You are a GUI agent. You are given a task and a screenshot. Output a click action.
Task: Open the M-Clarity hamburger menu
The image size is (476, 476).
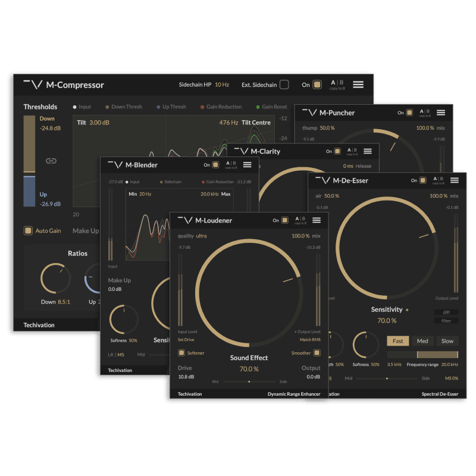click(x=368, y=151)
